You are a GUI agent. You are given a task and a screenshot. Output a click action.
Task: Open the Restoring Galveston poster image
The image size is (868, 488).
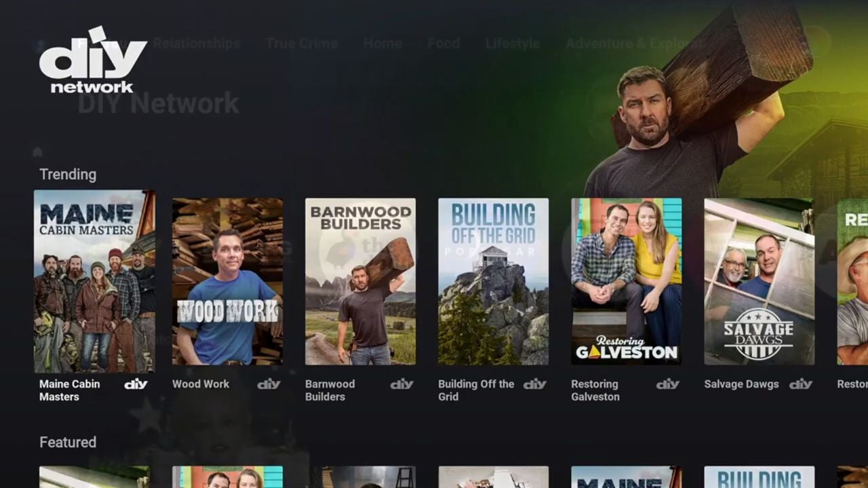point(626,281)
